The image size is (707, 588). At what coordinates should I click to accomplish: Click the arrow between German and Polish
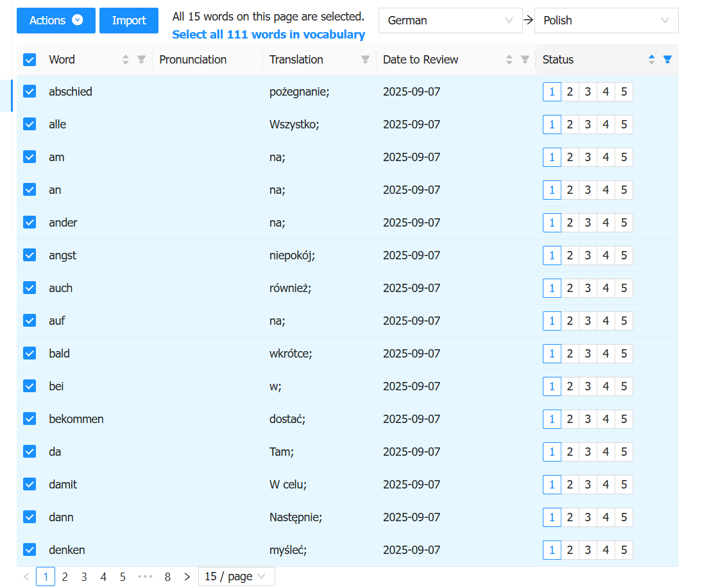[x=529, y=21]
